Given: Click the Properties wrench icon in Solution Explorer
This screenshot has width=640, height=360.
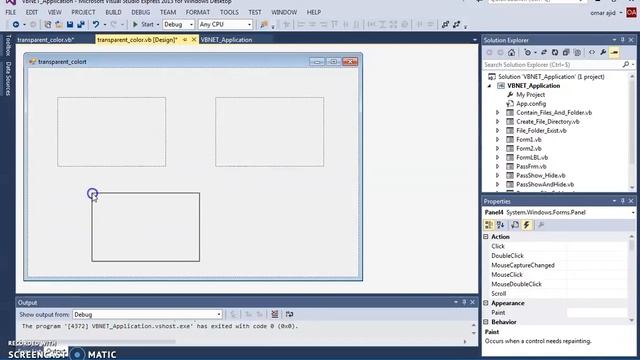Looking at the screenshot, I should (603, 53).
